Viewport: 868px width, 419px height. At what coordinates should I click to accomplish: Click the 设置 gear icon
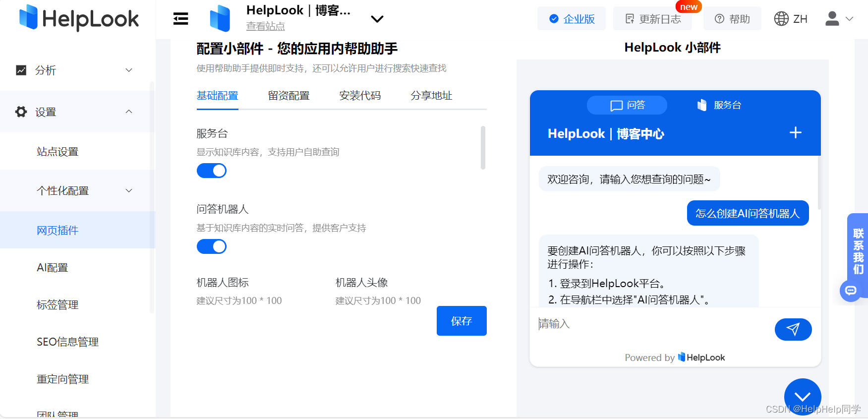[21, 112]
